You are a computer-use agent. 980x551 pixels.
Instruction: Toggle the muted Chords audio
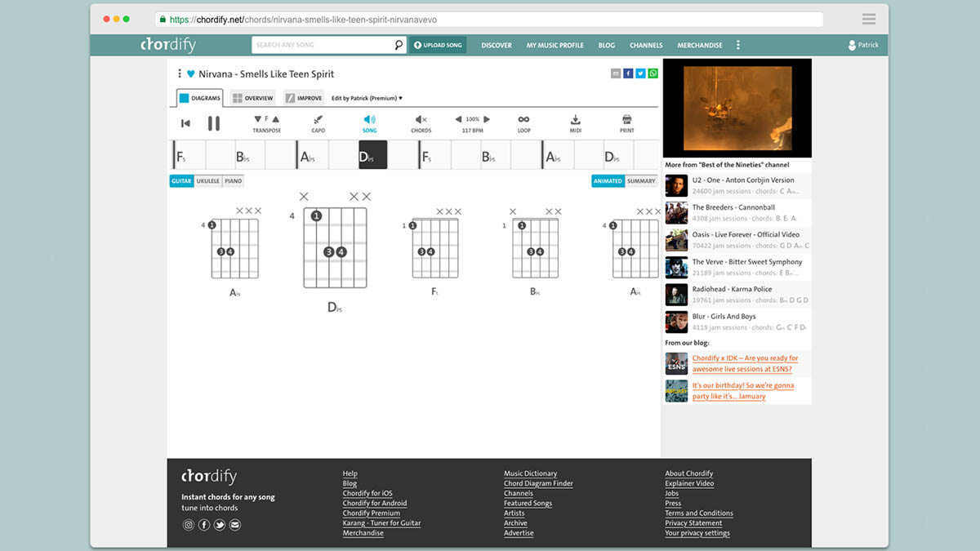click(421, 123)
